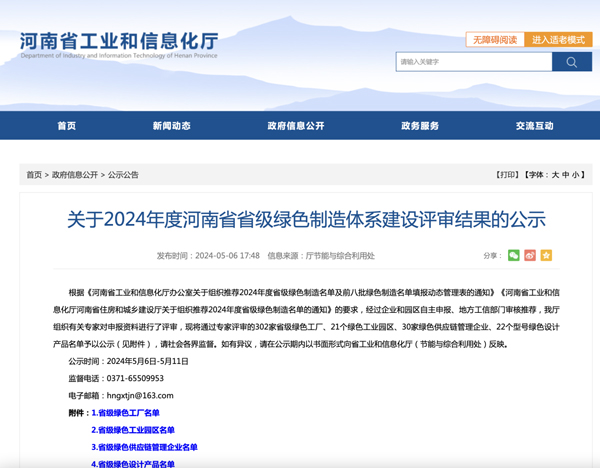Enable 进入适老模式 senior-friendly mode
This screenshot has width=600, height=468.
tap(558, 40)
